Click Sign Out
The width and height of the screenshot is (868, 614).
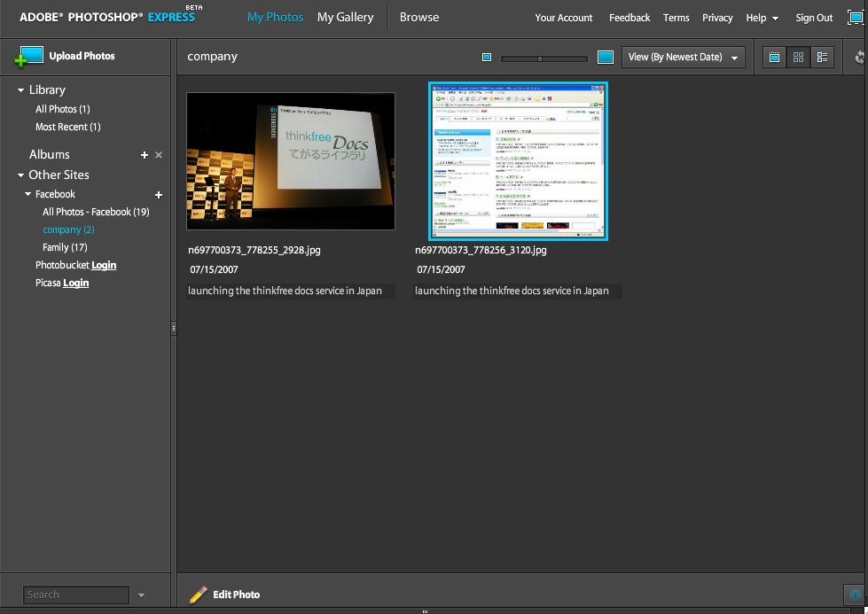pos(814,18)
